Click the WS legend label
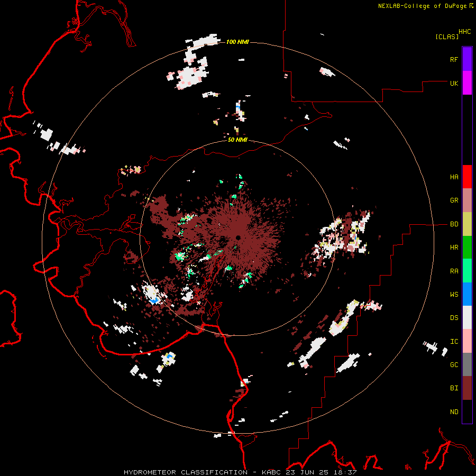 pyautogui.click(x=454, y=295)
